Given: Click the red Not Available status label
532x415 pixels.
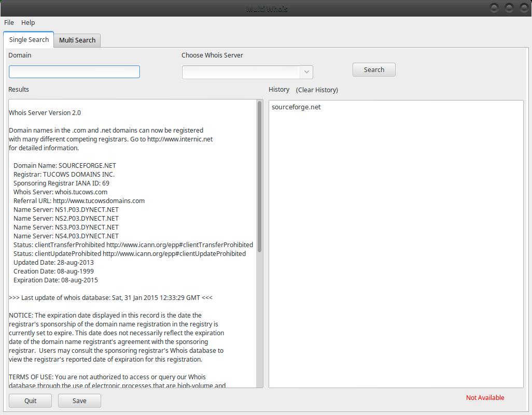Looking at the screenshot, I should (x=485, y=398).
